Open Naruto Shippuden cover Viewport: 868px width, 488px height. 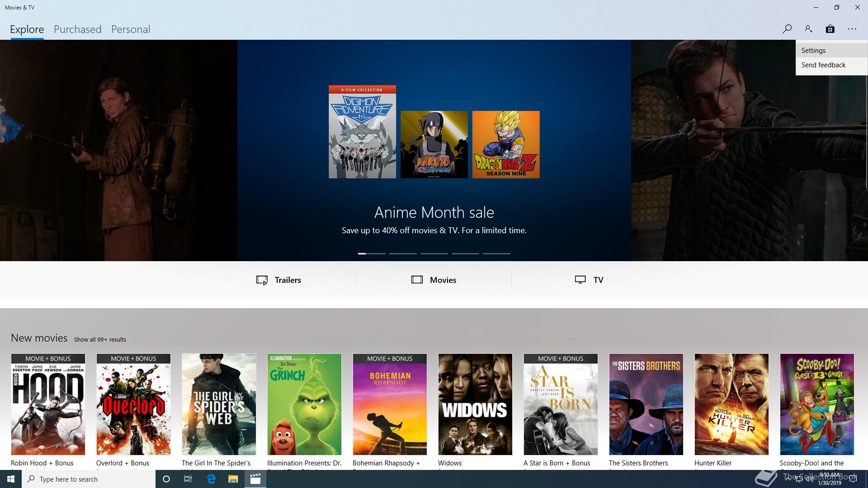(434, 145)
